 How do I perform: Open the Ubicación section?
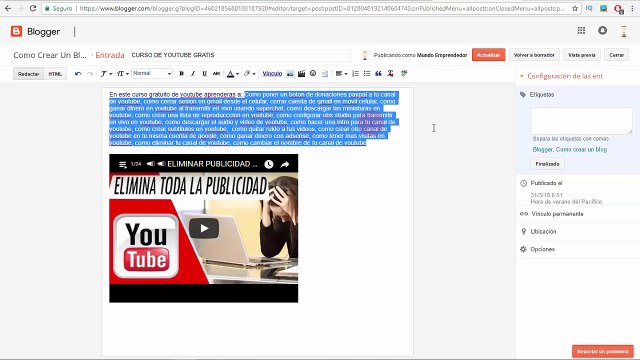(543, 231)
